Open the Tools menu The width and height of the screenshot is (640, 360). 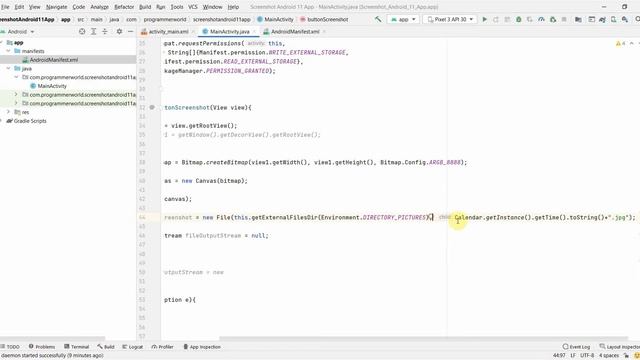[x=177, y=7]
